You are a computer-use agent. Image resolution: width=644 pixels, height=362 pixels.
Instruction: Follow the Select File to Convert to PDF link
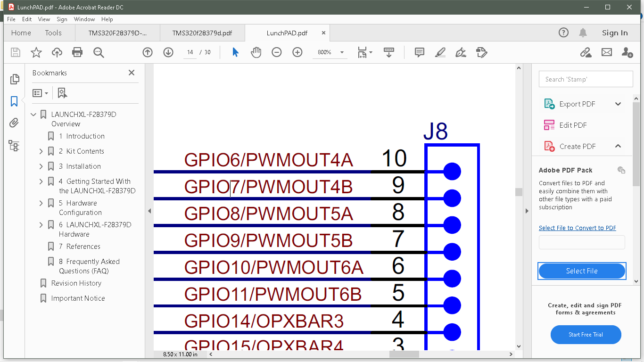pos(578,228)
